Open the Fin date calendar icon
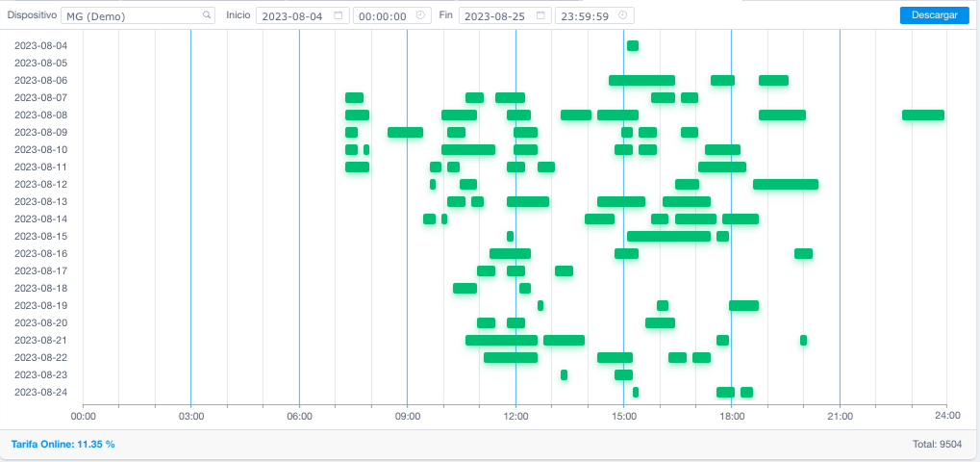This screenshot has width=980, height=462. pyautogui.click(x=540, y=15)
